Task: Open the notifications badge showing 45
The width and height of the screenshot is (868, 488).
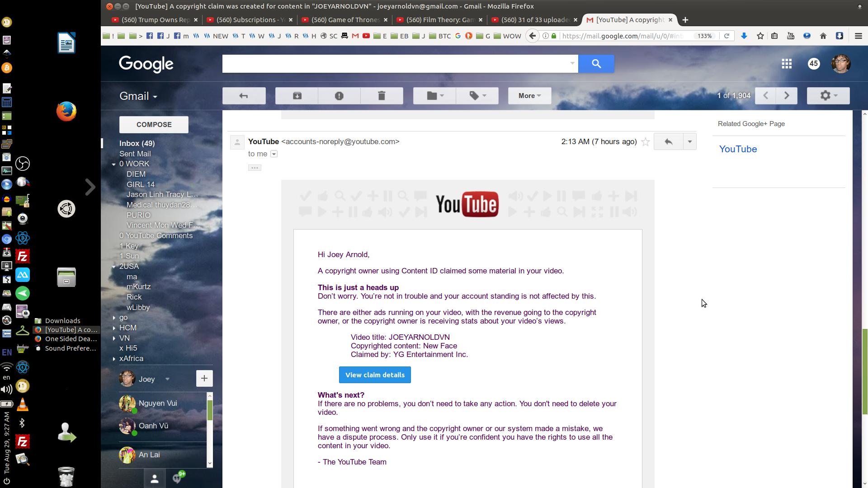Action: (814, 64)
